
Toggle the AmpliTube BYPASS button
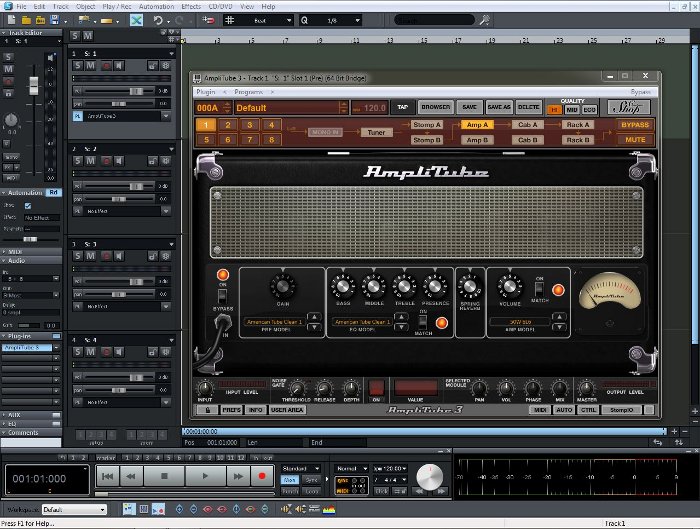click(635, 125)
